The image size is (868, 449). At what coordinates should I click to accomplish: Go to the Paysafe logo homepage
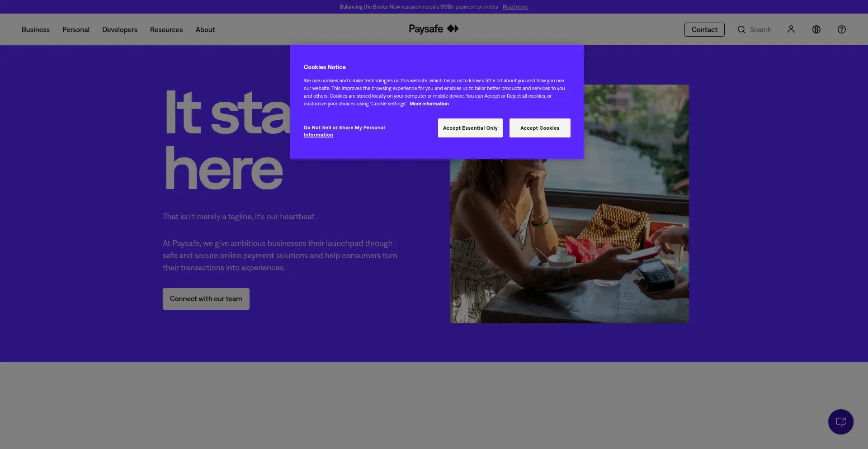(x=434, y=29)
